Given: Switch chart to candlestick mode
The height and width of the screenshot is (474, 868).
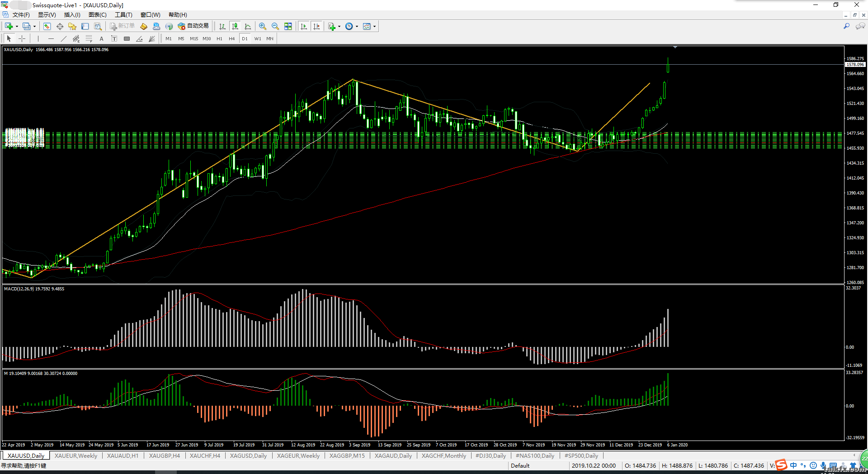Looking at the screenshot, I should 235,26.
